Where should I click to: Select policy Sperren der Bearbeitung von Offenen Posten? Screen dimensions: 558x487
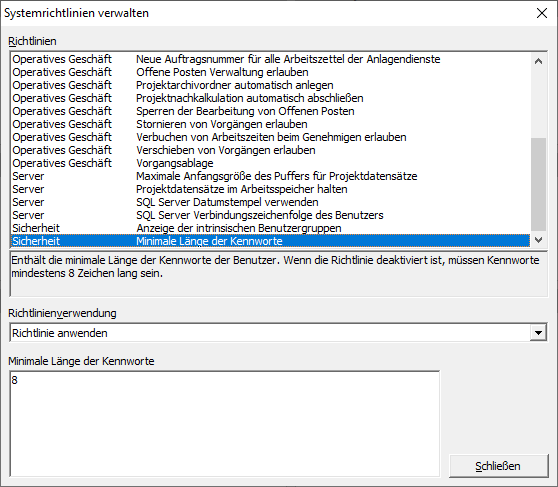(x=270, y=111)
